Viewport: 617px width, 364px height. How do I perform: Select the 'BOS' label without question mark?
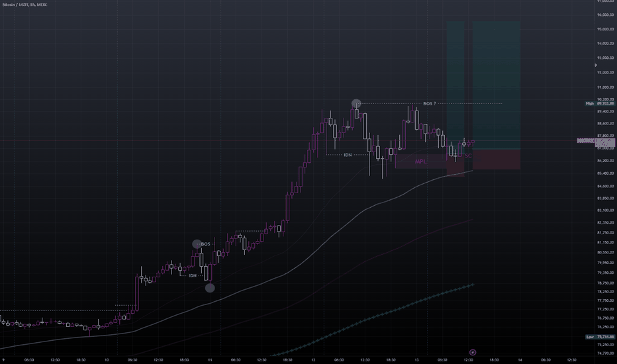point(205,244)
